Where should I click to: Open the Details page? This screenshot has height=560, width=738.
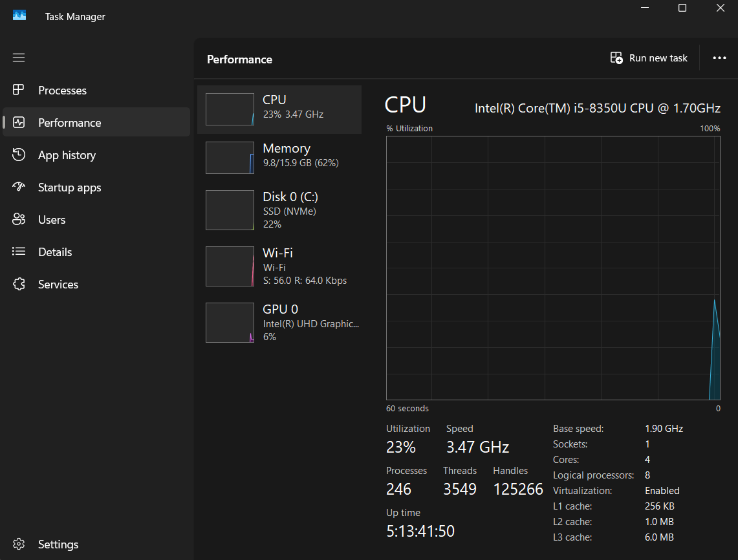pyautogui.click(x=96, y=252)
